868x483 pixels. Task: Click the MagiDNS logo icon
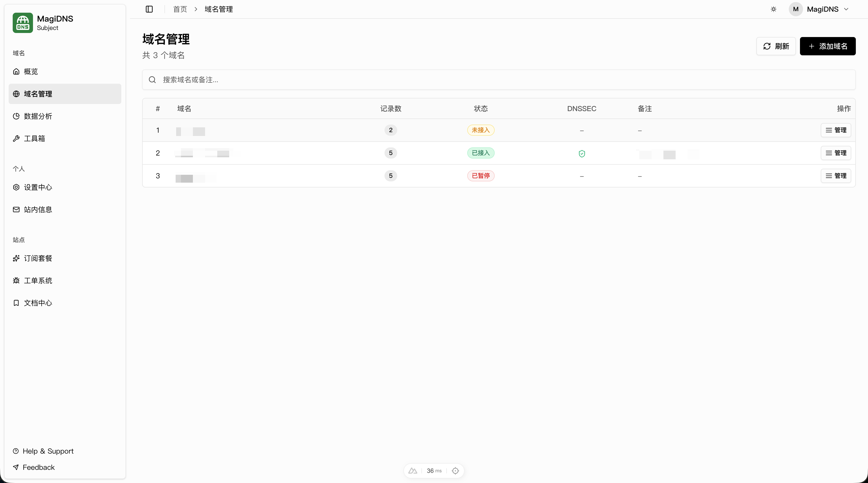(23, 23)
